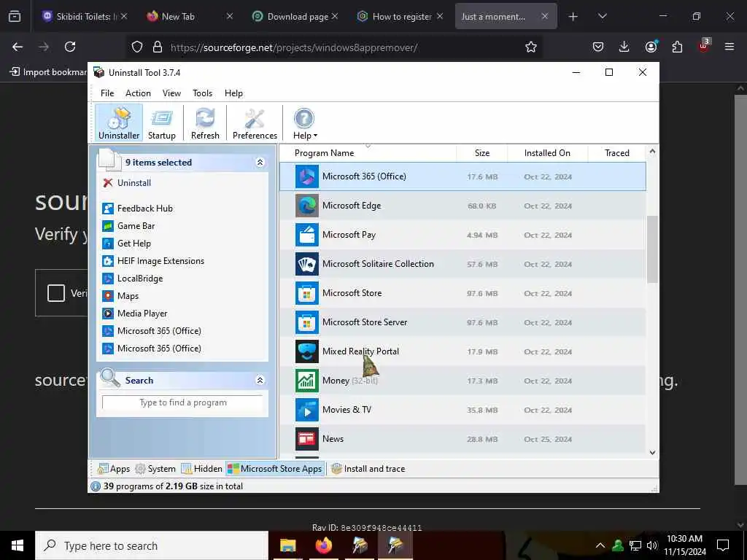The width and height of the screenshot is (747, 560).
Task: Open a new Firefox tab
Action: click(x=573, y=17)
